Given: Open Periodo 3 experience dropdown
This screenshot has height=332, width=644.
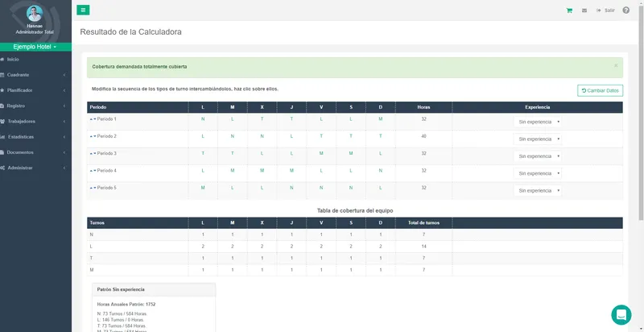Looking at the screenshot, I should pyautogui.click(x=538, y=156).
